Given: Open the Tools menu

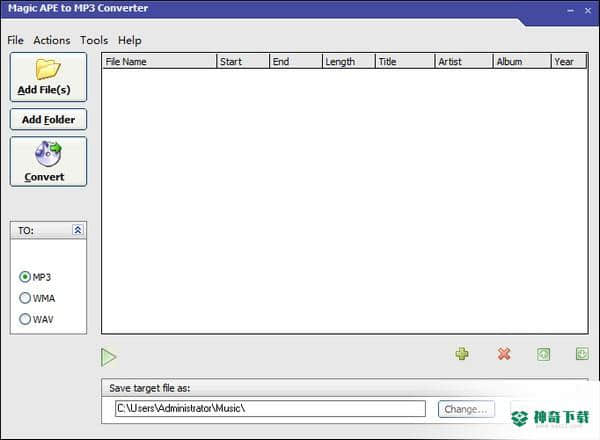Looking at the screenshot, I should point(94,40).
